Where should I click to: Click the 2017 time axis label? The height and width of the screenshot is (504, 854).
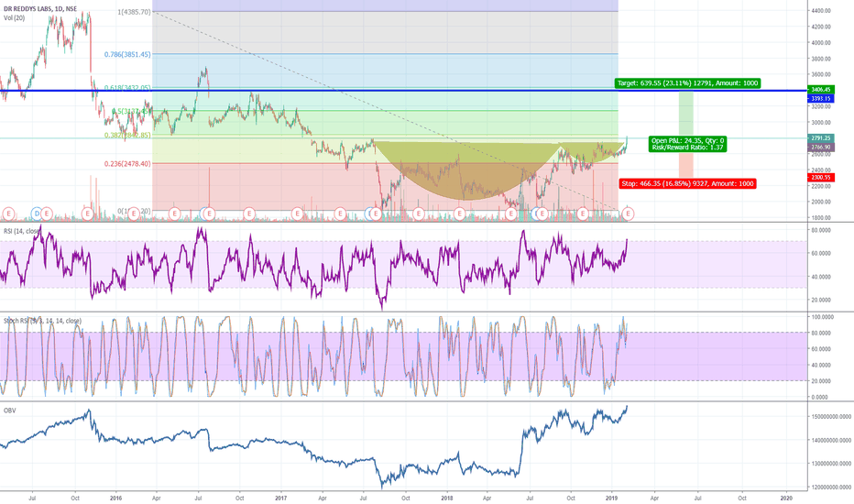(281, 498)
